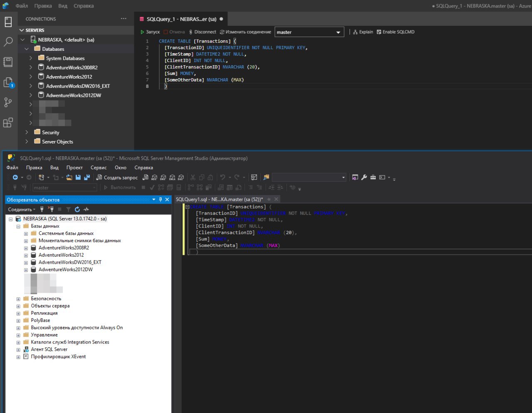
Task: Open the Connections view in Azure Data Studio
Action: (x=8, y=22)
